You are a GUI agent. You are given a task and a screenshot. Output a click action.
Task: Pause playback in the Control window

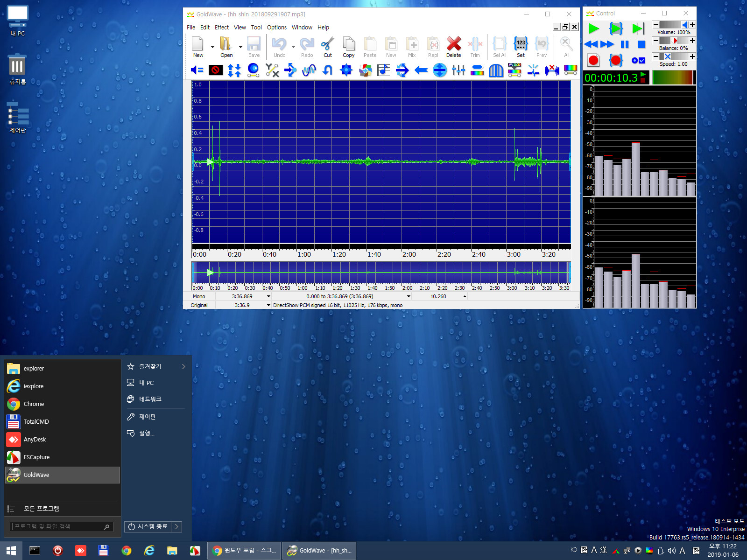tap(625, 44)
